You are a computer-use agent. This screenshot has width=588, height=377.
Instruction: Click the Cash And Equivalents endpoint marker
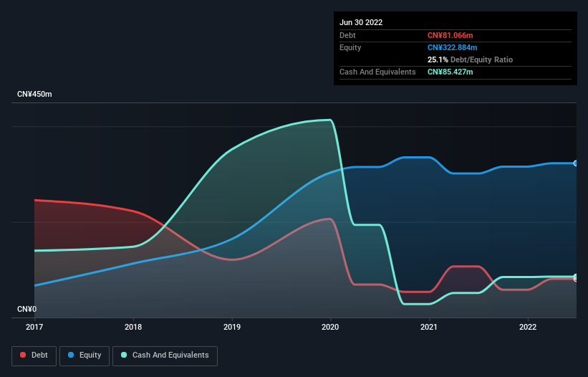(576, 277)
